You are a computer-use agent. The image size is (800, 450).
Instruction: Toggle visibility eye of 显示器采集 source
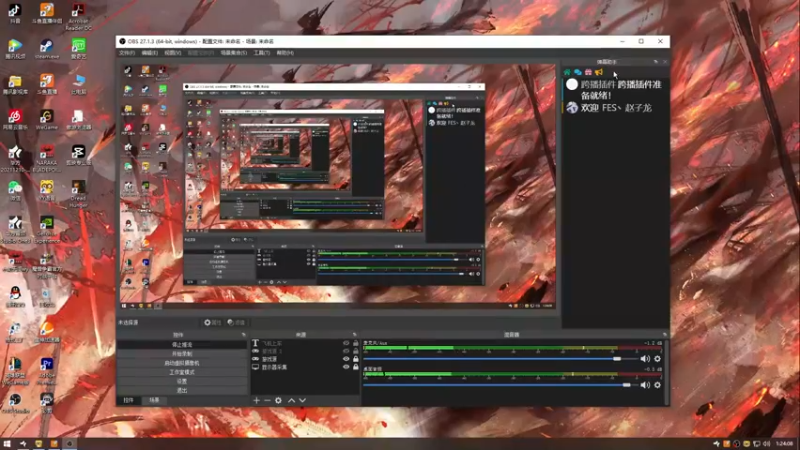[346, 367]
